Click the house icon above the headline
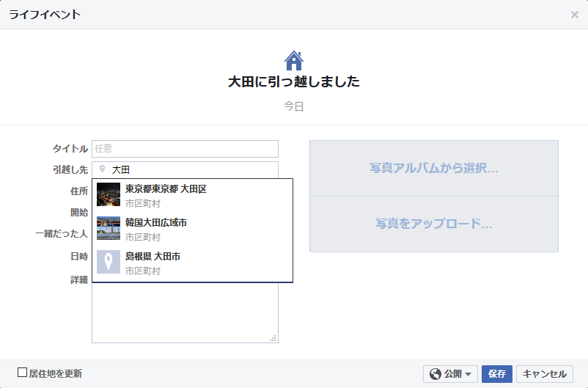Viewport: 588px width, 388px height. 293,60
